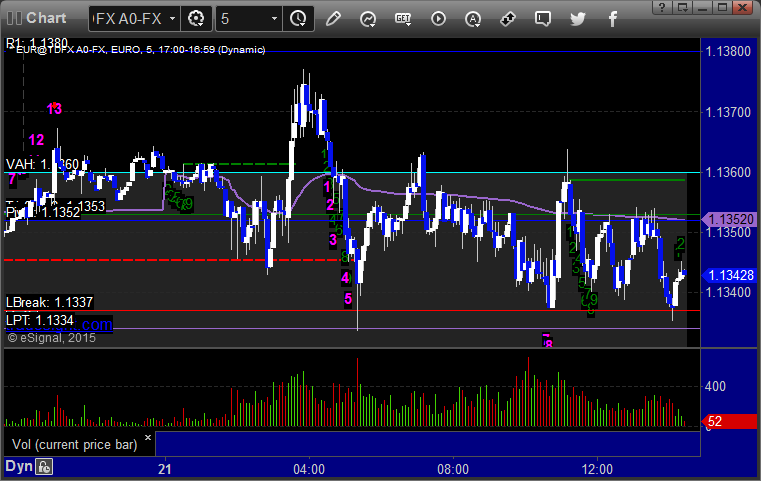The width and height of the screenshot is (761, 481).
Task: Share chart on Facebook
Action: (612, 19)
